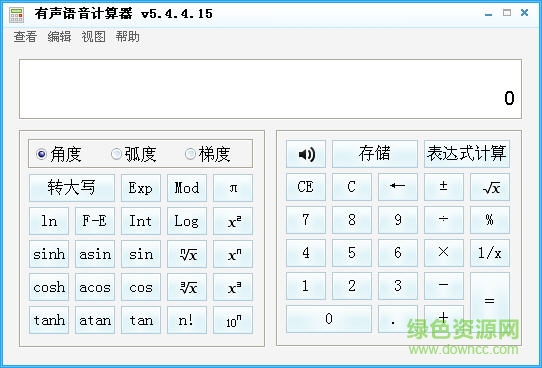The width and height of the screenshot is (542, 368).
Task: Click the digit 0 key on keypad
Action: click(x=329, y=319)
